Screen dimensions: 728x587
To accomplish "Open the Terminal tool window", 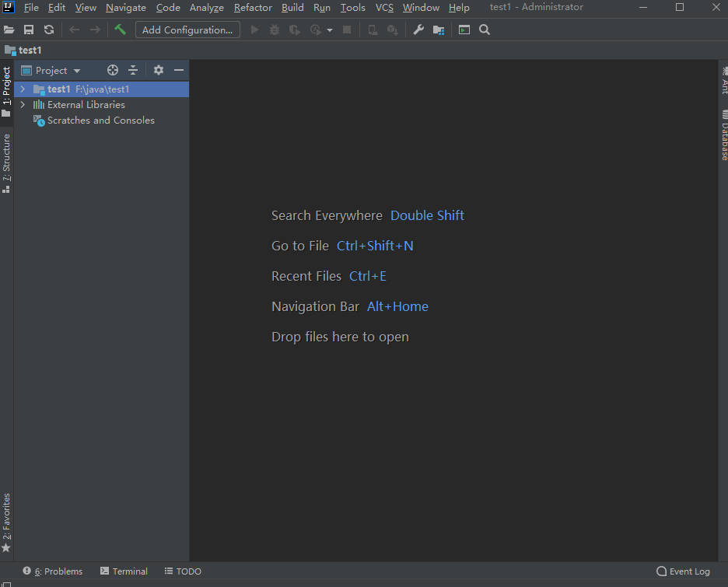I will tap(124, 571).
